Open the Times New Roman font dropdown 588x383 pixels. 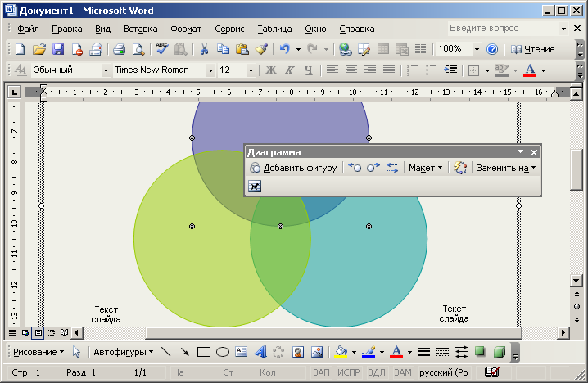pos(210,70)
